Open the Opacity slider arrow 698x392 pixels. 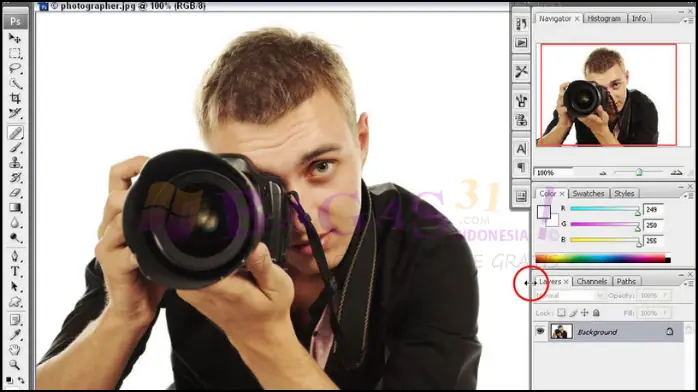[x=666, y=295]
